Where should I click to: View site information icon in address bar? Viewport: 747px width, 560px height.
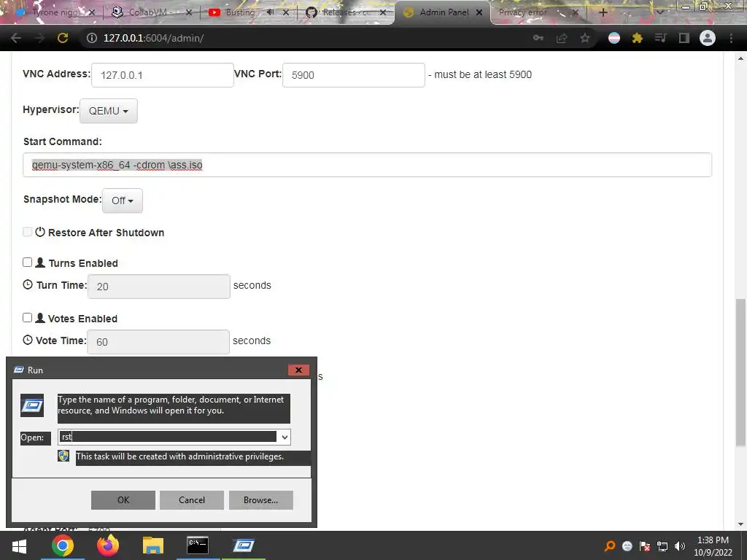[91, 38]
